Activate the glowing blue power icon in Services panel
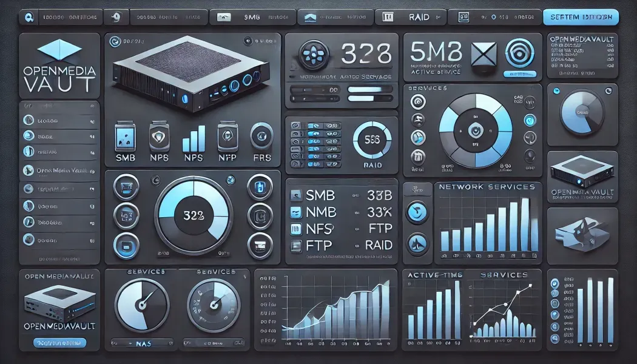 pyautogui.click(x=530, y=120)
